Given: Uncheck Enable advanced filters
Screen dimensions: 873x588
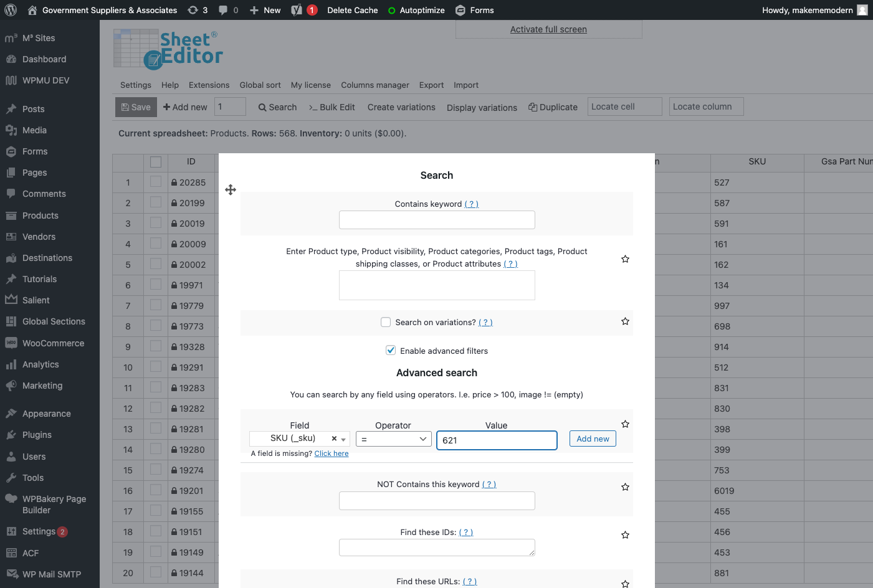Looking at the screenshot, I should click(x=391, y=351).
